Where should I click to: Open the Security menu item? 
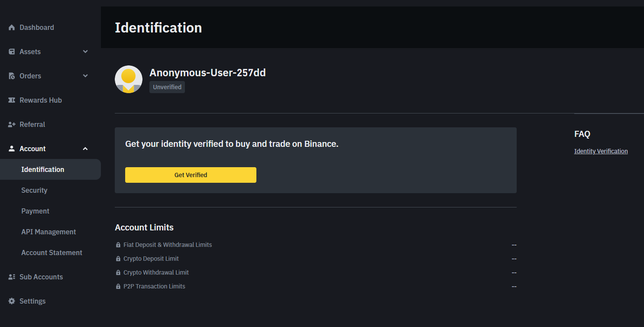tap(34, 190)
